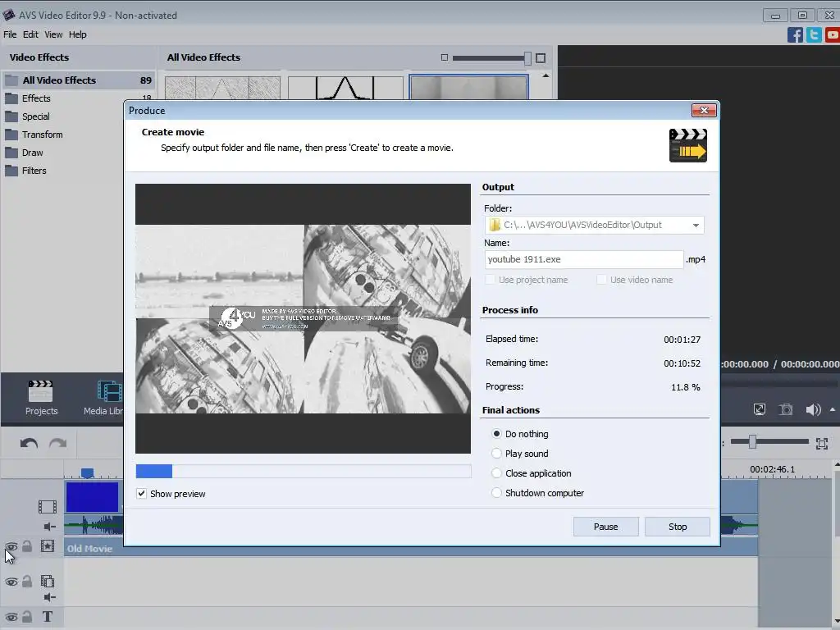Toggle visibility eye of text track
Screen dimensions: 840x630
[x=11, y=617]
